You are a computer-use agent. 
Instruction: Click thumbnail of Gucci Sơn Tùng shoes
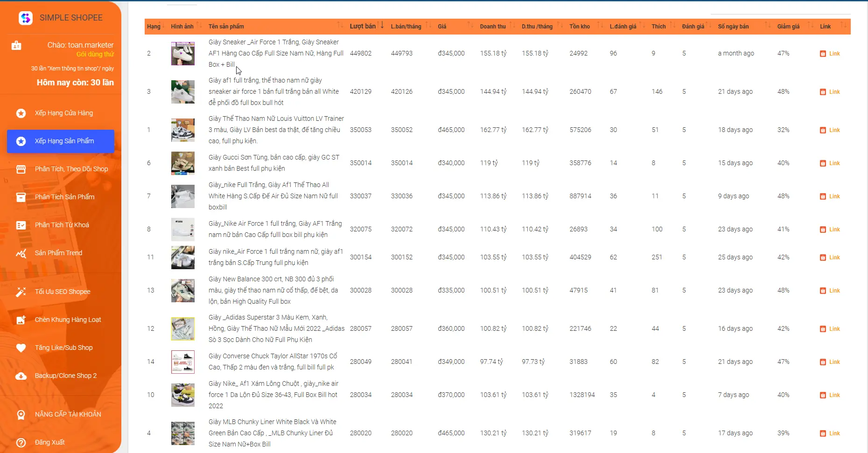183,163
